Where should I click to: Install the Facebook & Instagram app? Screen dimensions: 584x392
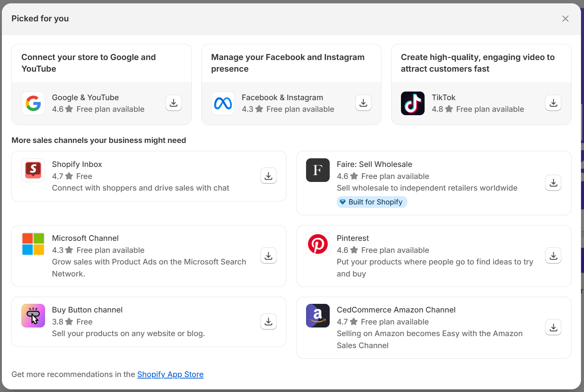pos(363,103)
